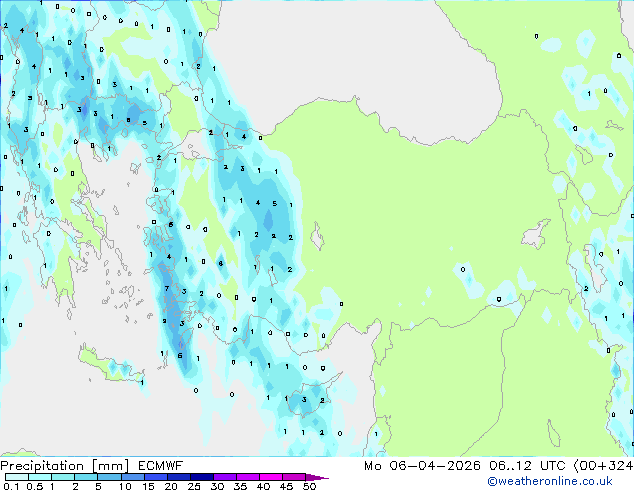Click the "Precipitation" title text

click(42, 466)
